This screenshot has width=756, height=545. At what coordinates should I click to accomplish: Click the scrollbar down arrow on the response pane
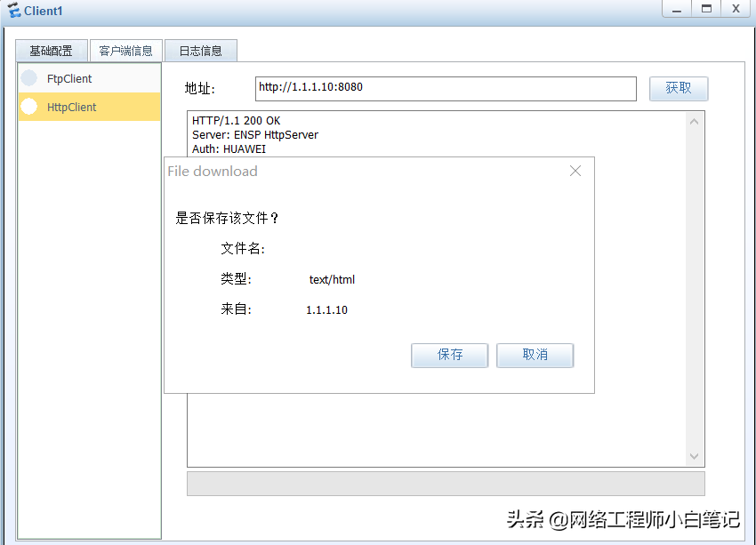tap(694, 455)
